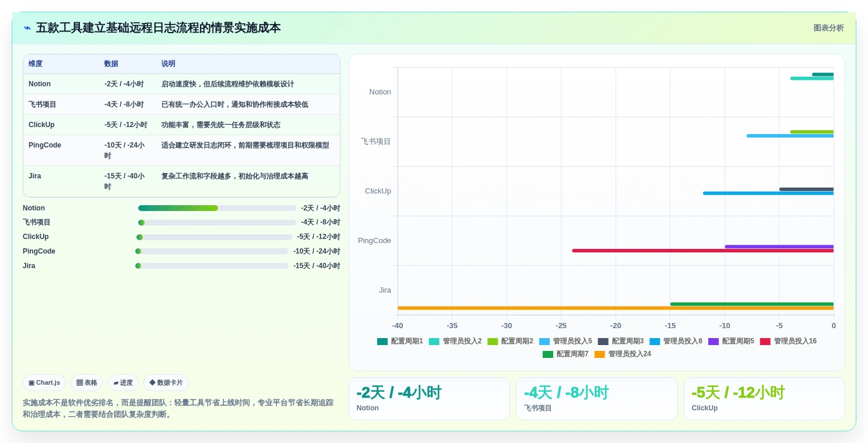
Task: Select the Jira table row name
Action: [35, 176]
